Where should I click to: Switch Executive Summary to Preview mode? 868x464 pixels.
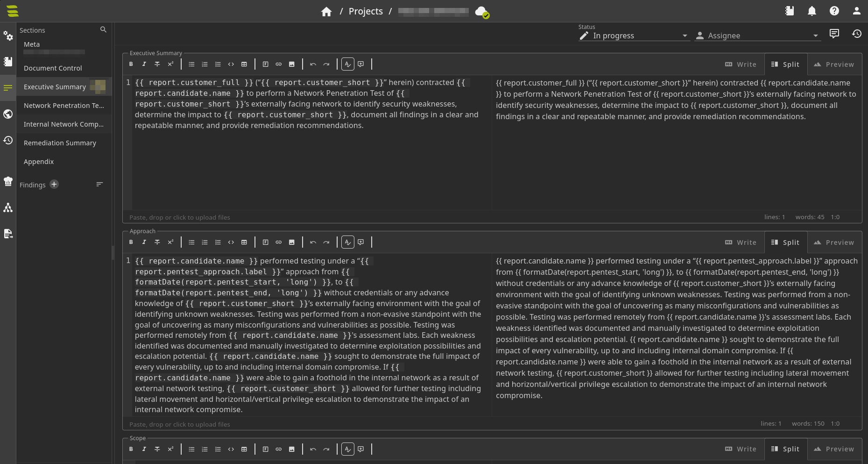coord(834,64)
